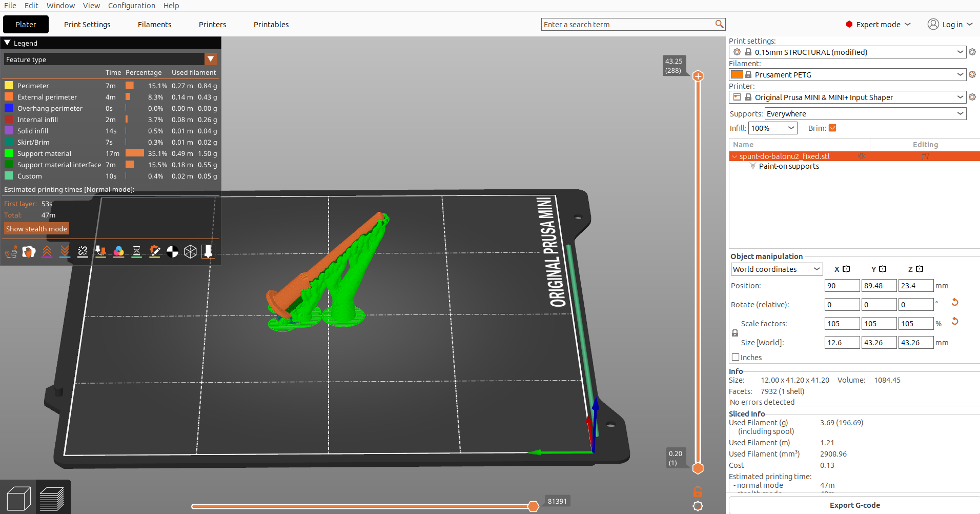Enable the Inches checkbox
Screen dimensions: 980x514
[x=736, y=357]
